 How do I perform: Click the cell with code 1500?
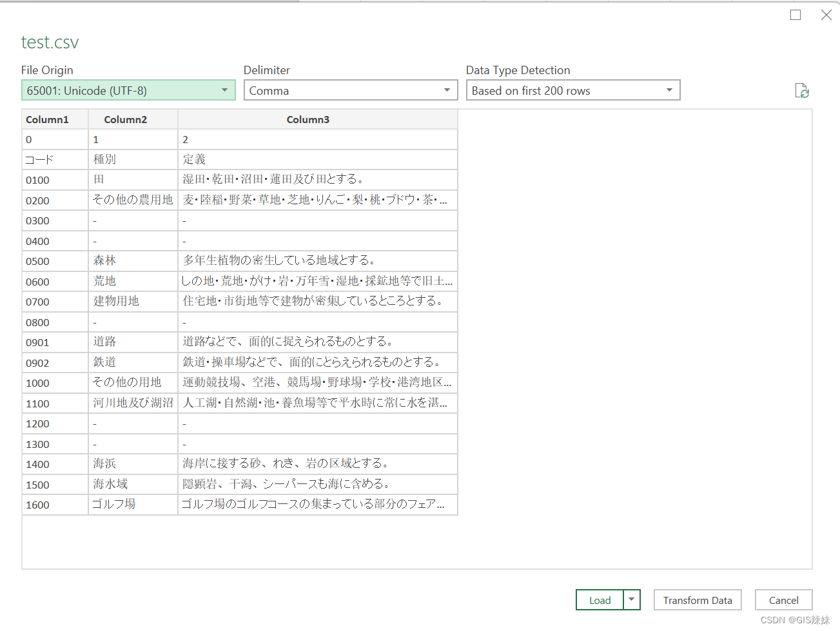55,485
